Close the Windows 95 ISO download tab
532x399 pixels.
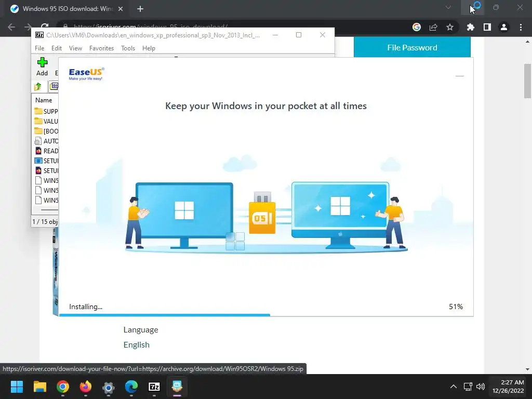[x=121, y=9]
